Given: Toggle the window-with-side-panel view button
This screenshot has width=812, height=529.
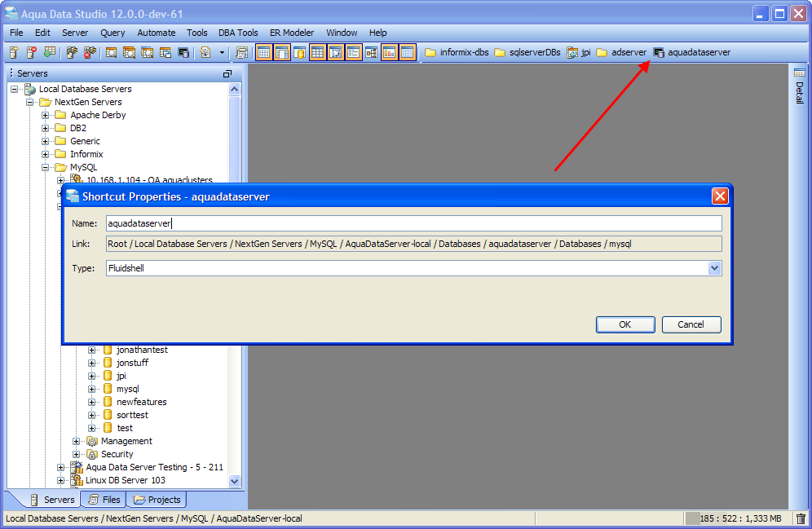Looking at the screenshot, I should click(281, 52).
